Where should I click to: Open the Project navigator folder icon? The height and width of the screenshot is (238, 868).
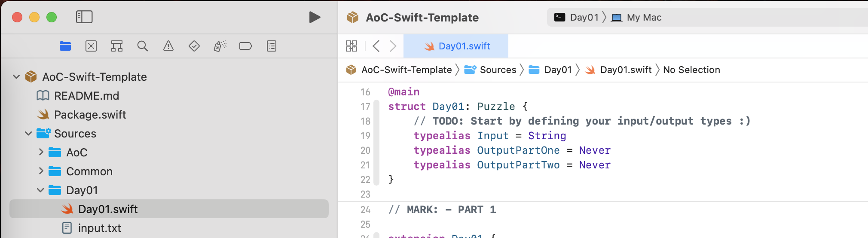pos(65,46)
